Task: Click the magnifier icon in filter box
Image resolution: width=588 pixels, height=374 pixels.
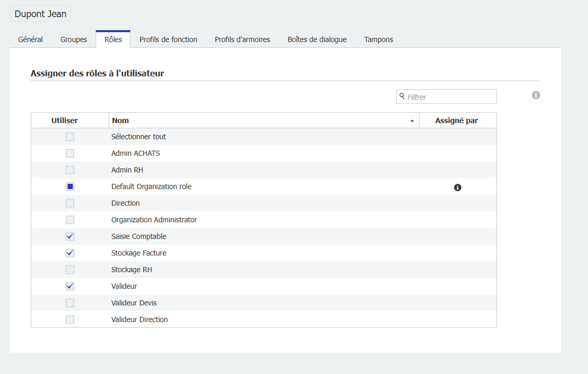Action: [x=402, y=96]
